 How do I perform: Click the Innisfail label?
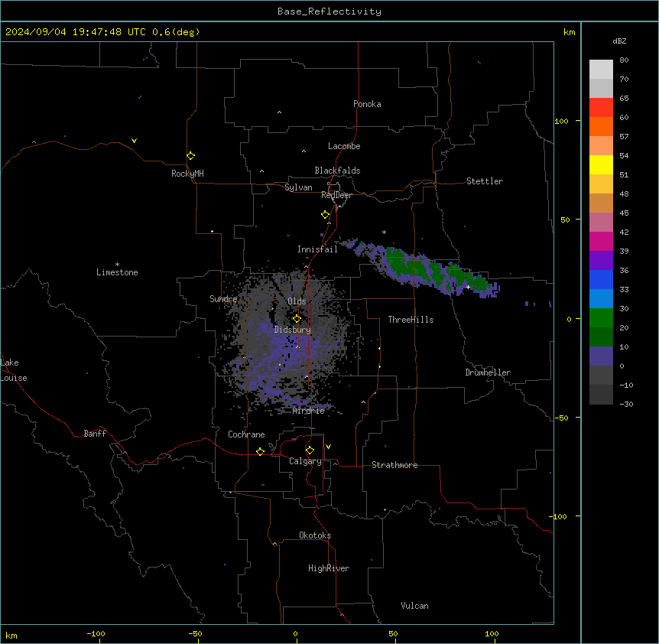click(317, 249)
